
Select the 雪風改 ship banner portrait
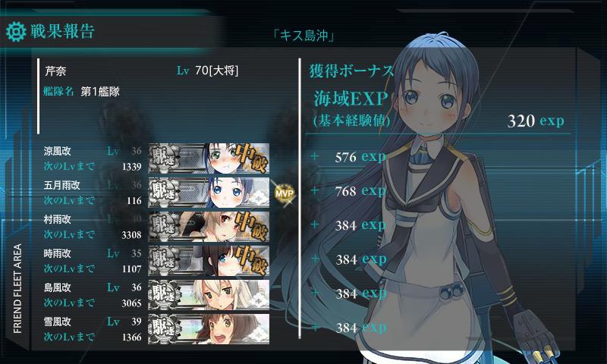pyautogui.click(x=209, y=329)
